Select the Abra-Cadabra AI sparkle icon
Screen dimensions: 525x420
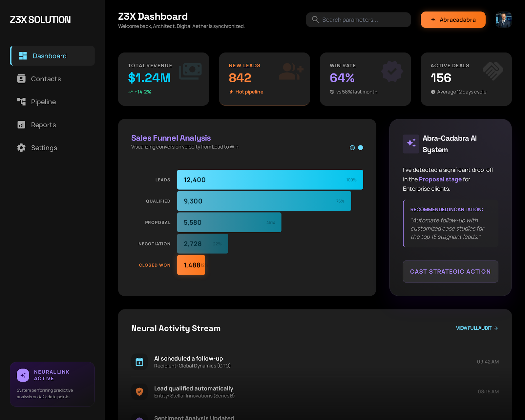411,144
